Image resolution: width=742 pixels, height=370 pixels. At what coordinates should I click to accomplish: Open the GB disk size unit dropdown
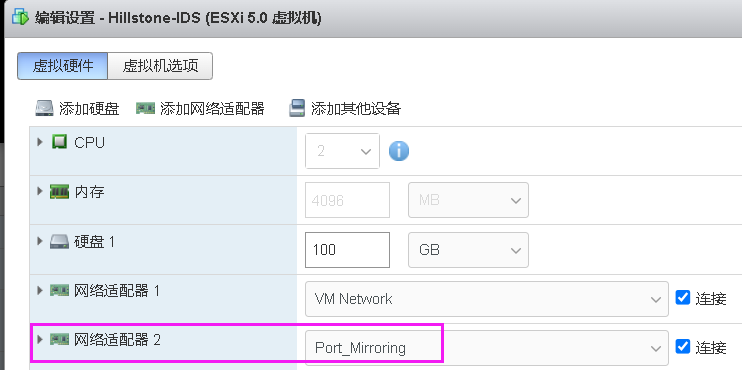[468, 250]
